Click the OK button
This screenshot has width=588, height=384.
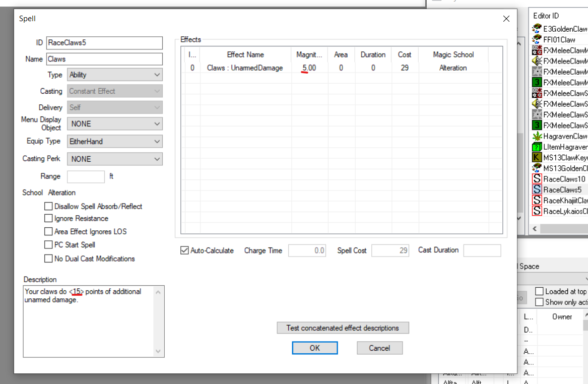pos(315,348)
